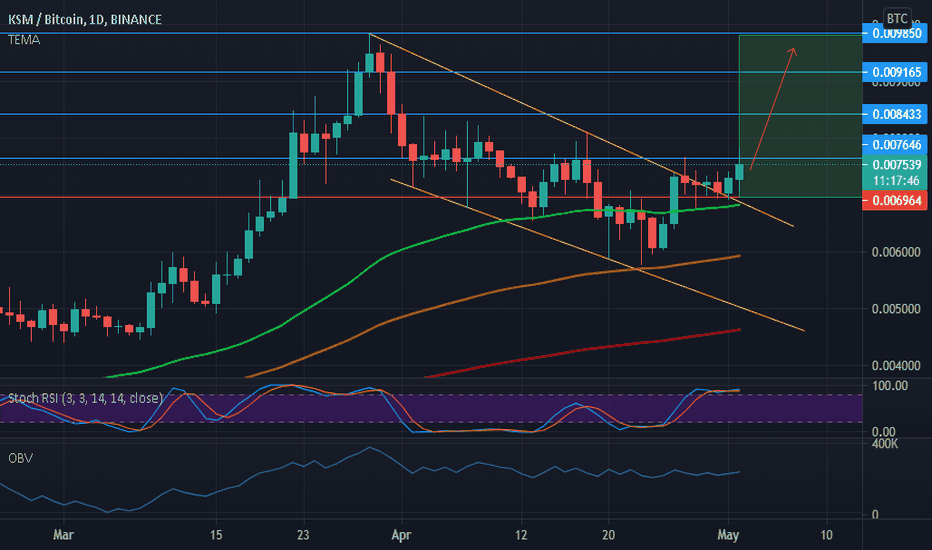Click the 0.007646 price level label
The height and width of the screenshot is (550, 932).
pyautogui.click(x=895, y=144)
